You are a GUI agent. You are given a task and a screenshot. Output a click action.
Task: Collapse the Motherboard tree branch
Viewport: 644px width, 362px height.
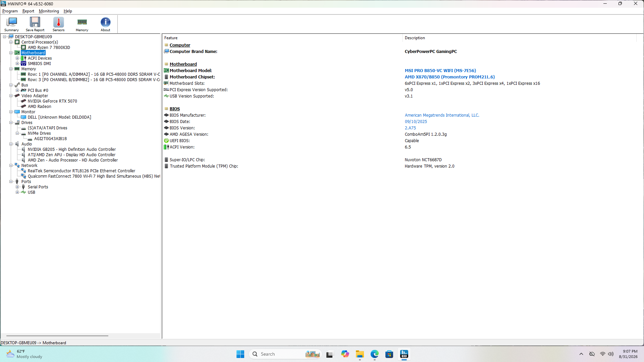pyautogui.click(x=11, y=53)
